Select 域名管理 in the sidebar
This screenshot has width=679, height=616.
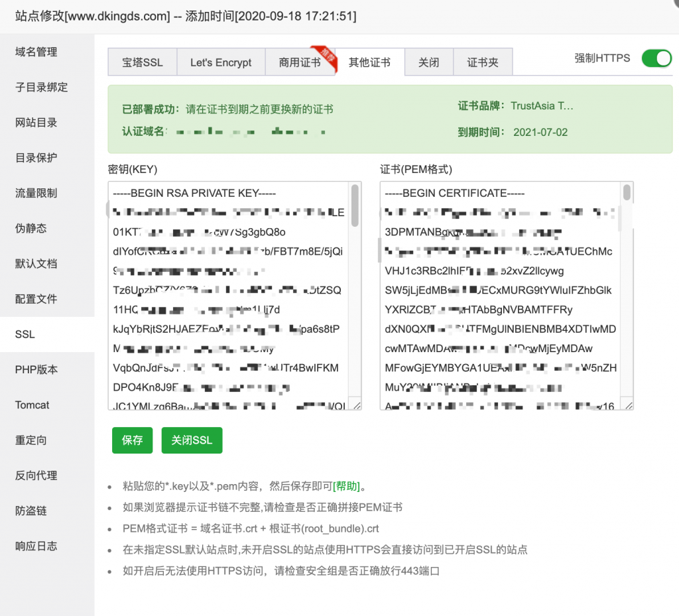click(x=34, y=52)
